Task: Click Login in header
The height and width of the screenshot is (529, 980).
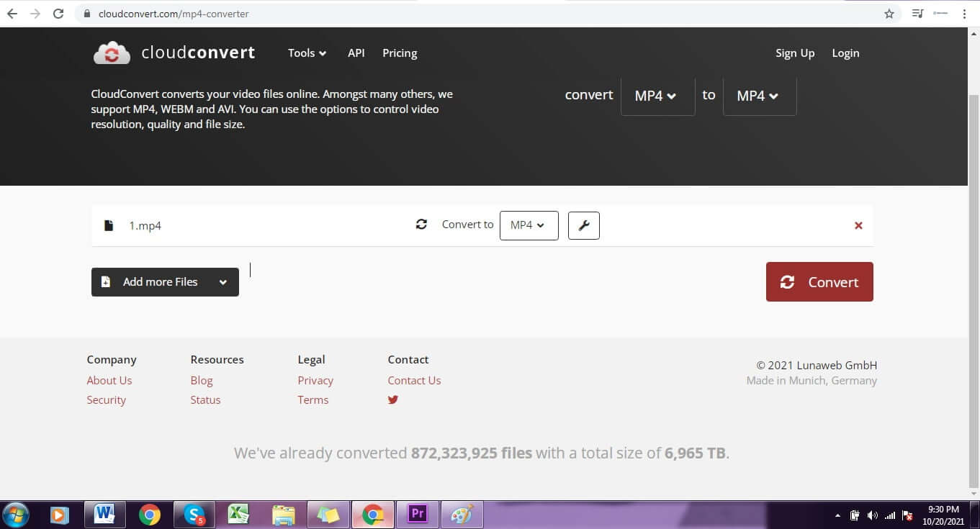Action: (845, 53)
